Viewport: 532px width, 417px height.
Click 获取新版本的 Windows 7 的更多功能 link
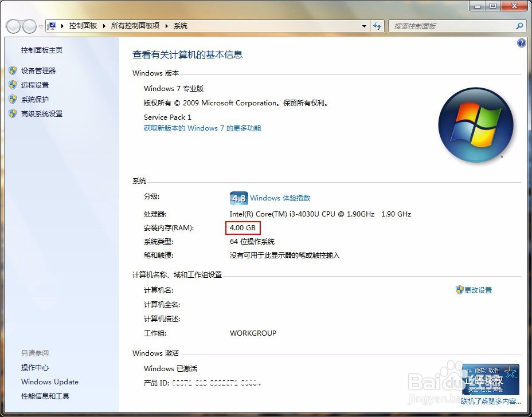point(202,128)
